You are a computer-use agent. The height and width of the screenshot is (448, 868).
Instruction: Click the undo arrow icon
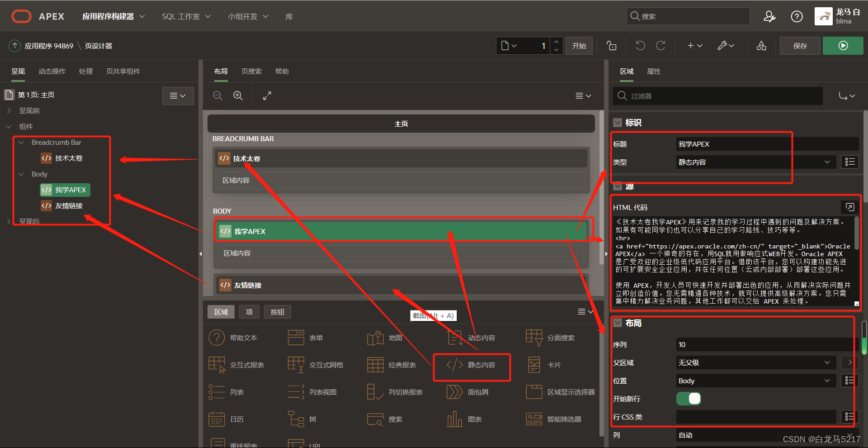coord(640,46)
